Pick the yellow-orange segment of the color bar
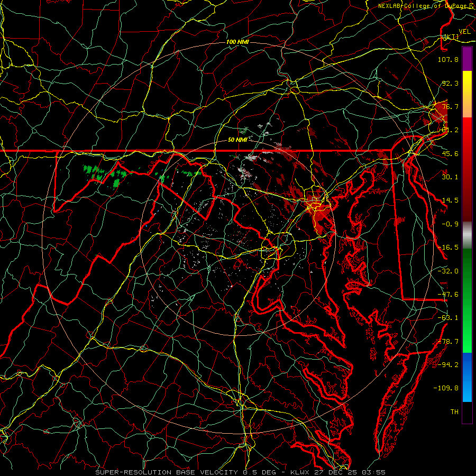 (467, 94)
